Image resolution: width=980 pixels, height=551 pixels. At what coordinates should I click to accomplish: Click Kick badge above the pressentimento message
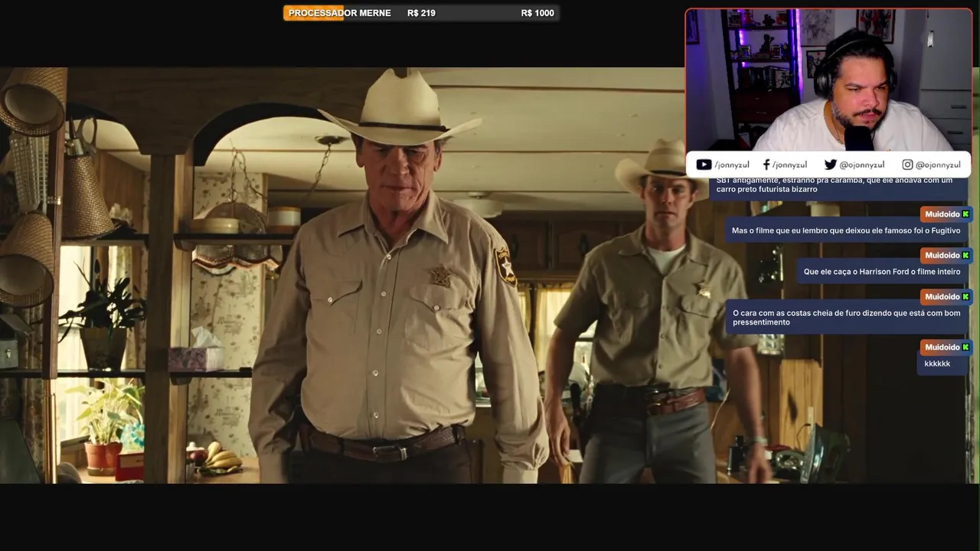point(965,297)
